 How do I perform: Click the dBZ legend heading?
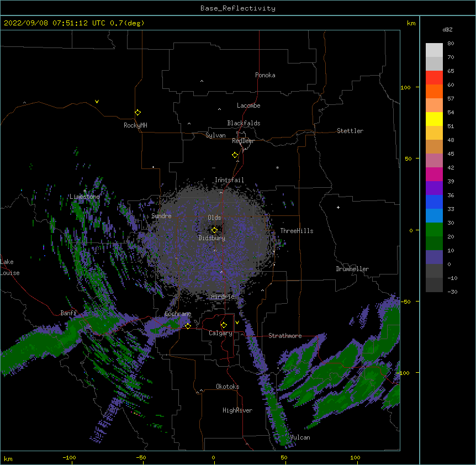pos(447,29)
